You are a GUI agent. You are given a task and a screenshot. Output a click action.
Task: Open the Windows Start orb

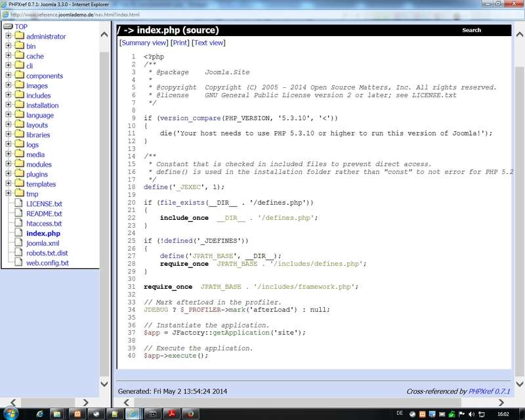point(11,413)
